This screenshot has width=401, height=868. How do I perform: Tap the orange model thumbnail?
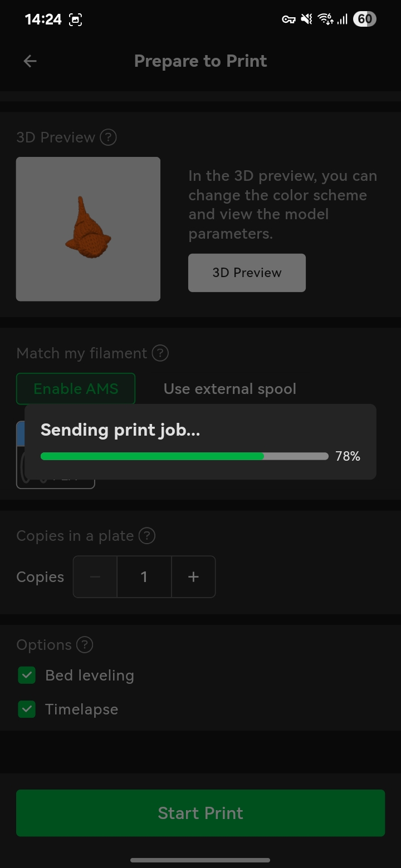pos(88,229)
